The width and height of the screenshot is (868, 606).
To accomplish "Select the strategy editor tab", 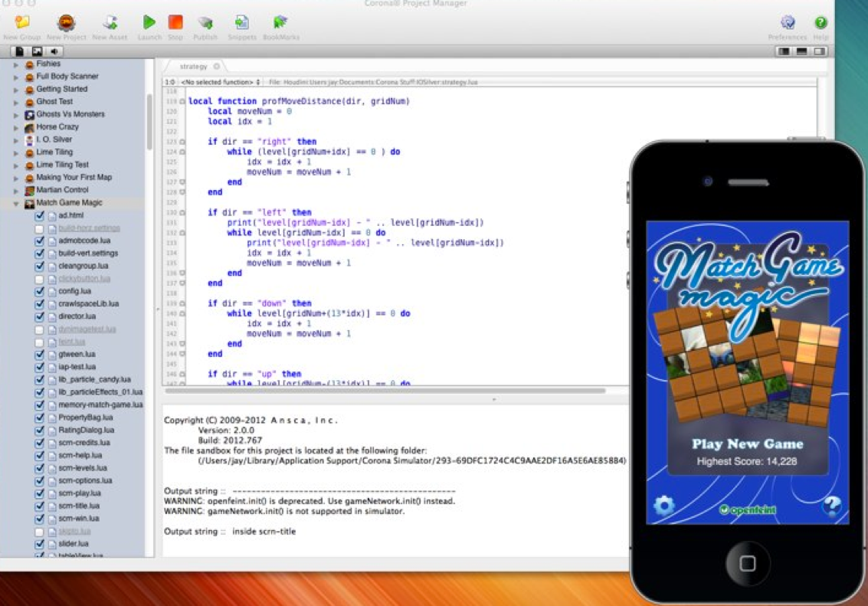I will point(194,67).
